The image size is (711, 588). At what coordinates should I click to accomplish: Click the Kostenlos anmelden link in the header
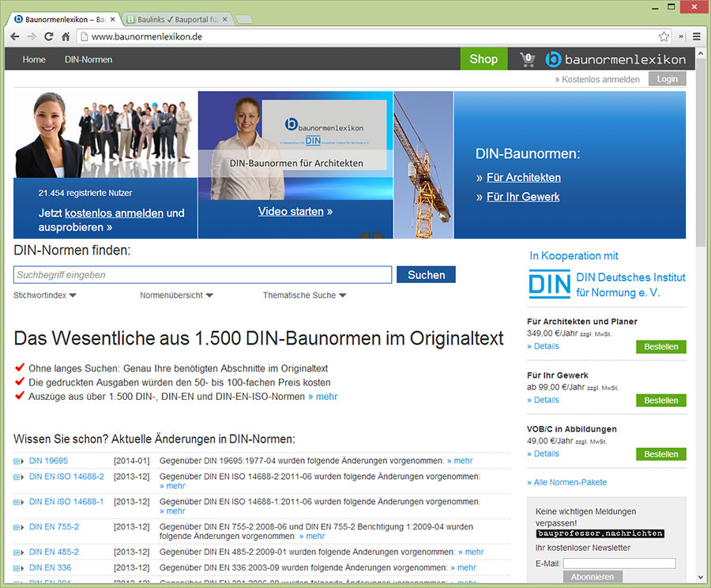pyautogui.click(x=597, y=79)
